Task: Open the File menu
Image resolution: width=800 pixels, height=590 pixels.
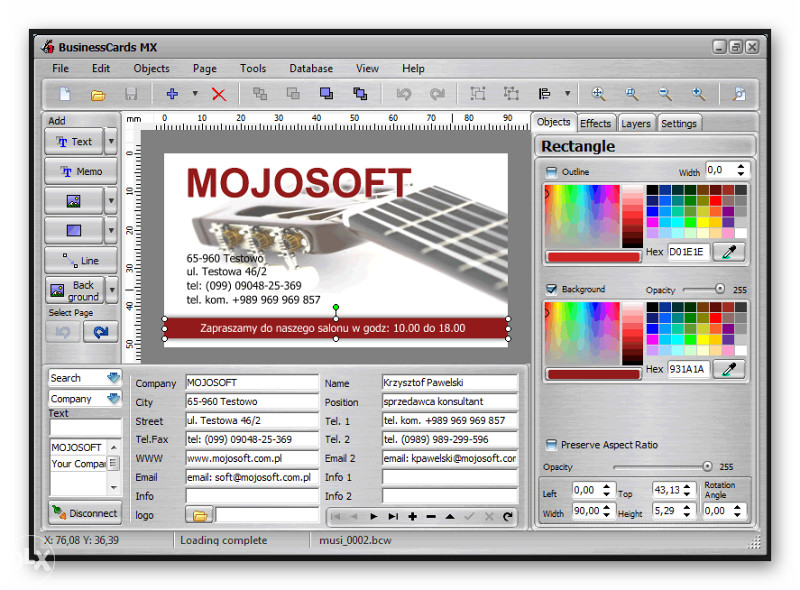Action: click(60, 68)
